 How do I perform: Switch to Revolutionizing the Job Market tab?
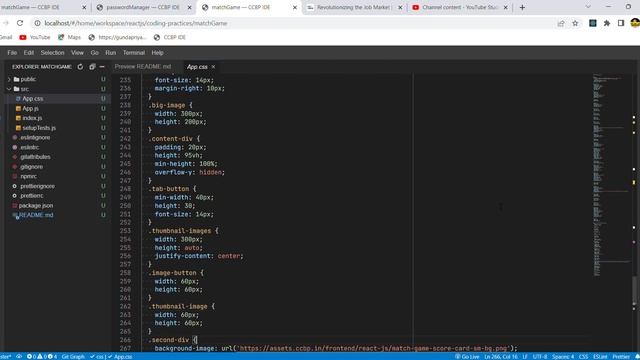pyautogui.click(x=353, y=7)
